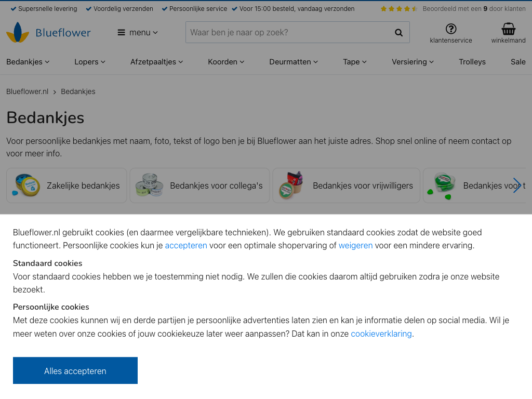
Task: Select Bedankjes voor collega's category
Action: [199, 185]
